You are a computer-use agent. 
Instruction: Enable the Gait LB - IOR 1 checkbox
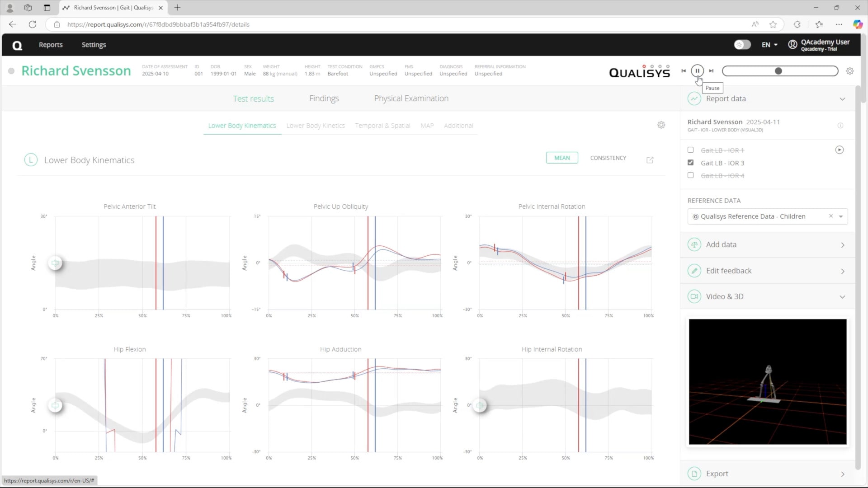coord(690,150)
